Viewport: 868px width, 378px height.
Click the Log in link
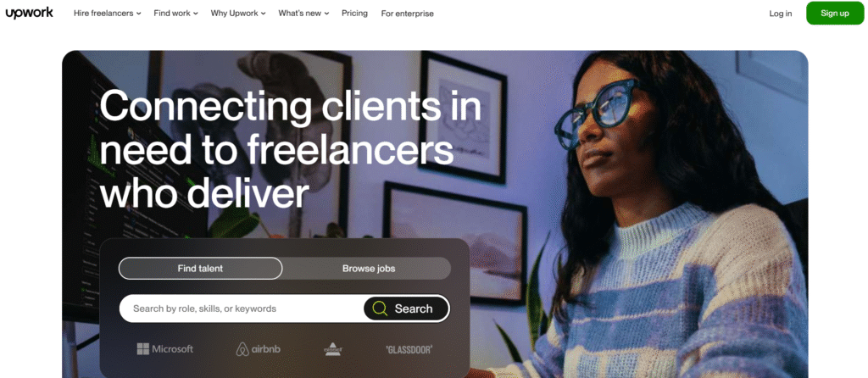pos(781,14)
